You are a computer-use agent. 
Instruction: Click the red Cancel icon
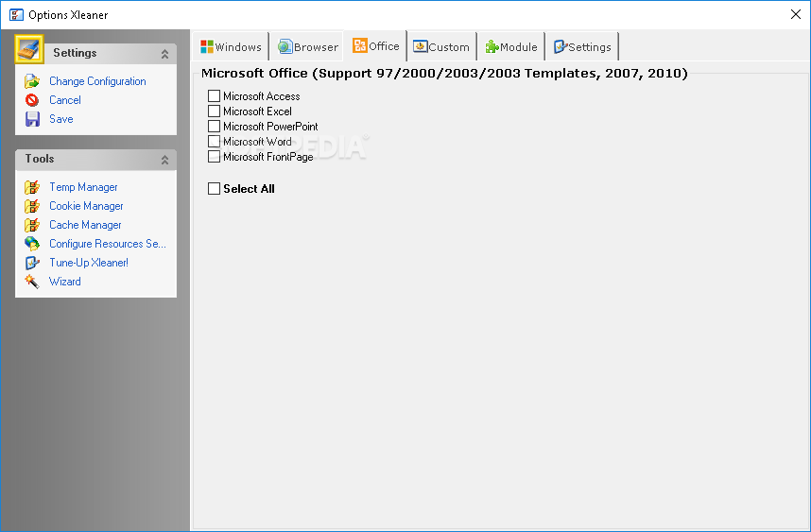tap(32, 100)
